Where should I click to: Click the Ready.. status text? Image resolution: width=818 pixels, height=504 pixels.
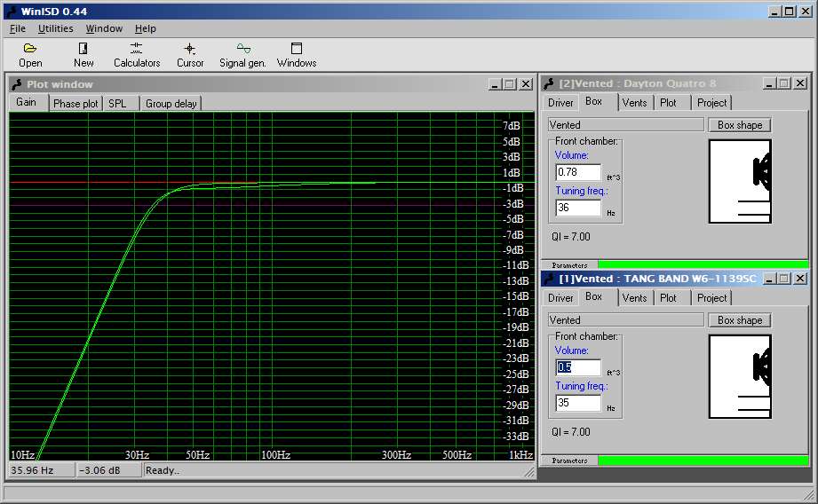pyautogui.click(x=163, y=470)
